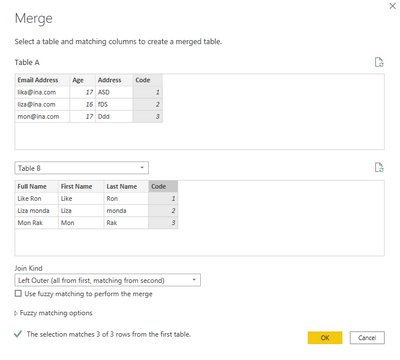
Task: Enable fuzzy matching checkbox
Action: pyautogui.click(x=18, y=293)
